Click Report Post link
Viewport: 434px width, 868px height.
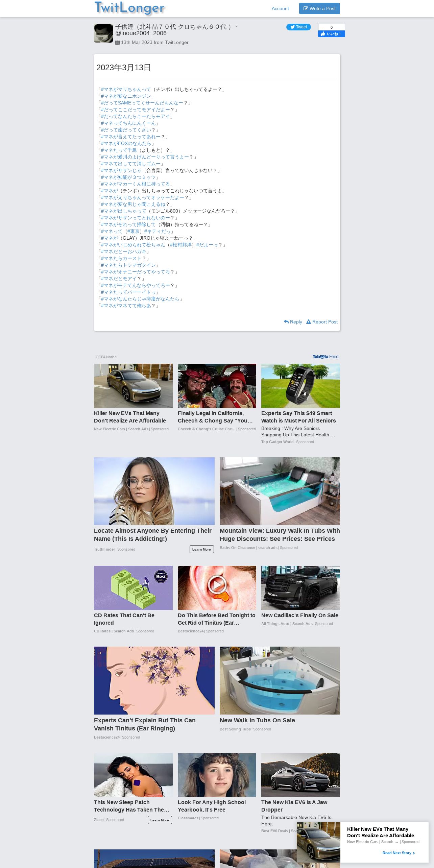point(322,322)
